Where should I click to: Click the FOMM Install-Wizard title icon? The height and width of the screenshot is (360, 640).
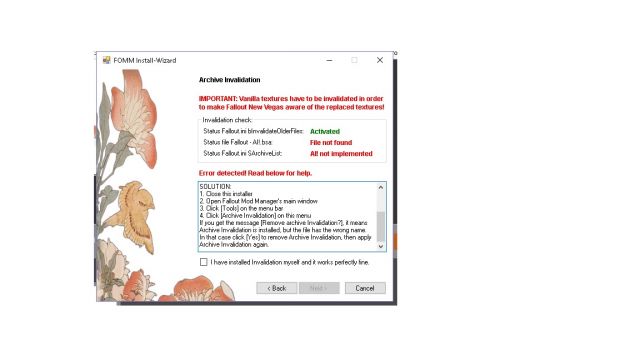(107, 60)
